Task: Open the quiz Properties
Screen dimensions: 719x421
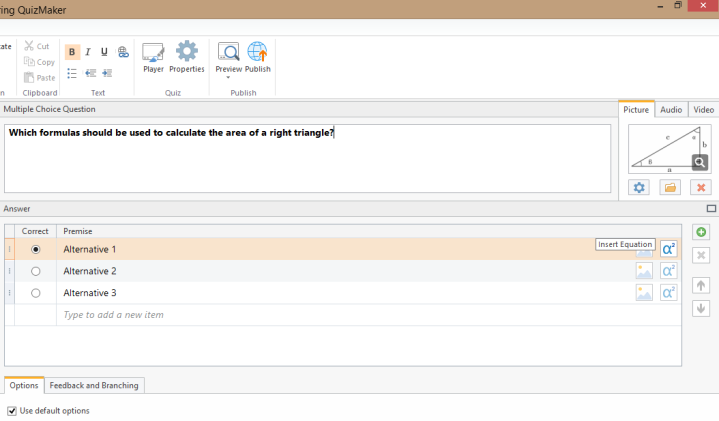Action: [187, 57]
